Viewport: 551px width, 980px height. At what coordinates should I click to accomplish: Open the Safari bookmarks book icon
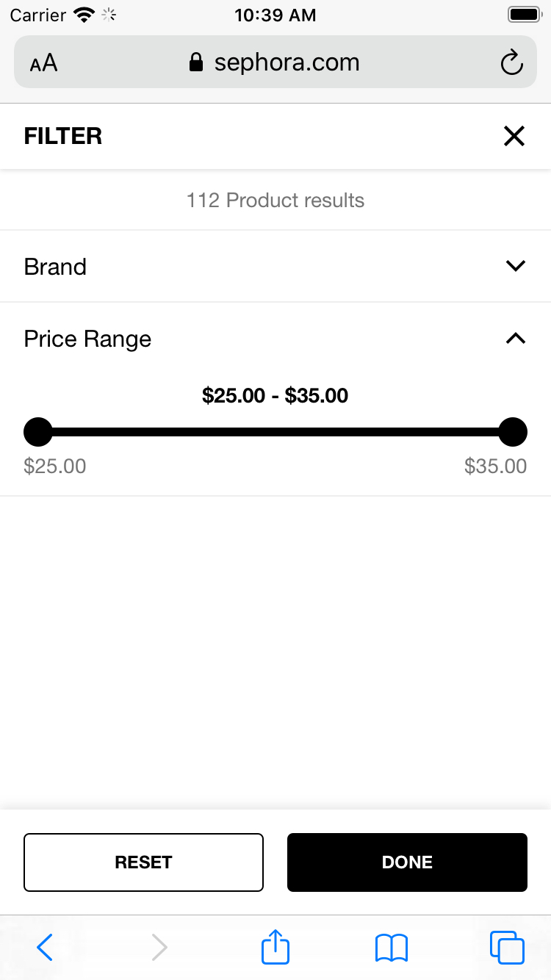391,947
